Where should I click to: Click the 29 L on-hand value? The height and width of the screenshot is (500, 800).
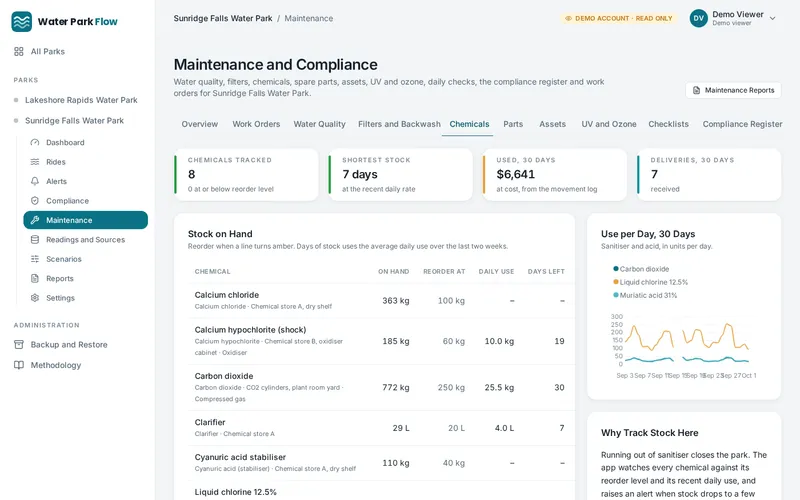tap(401, 428)
